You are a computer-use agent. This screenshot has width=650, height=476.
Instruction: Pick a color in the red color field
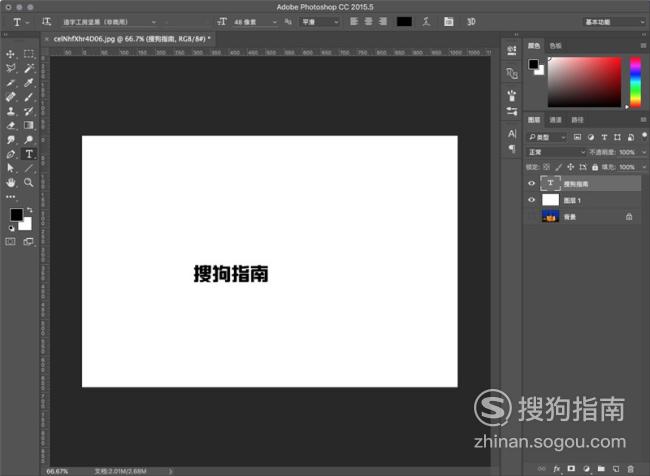(585, 82)
